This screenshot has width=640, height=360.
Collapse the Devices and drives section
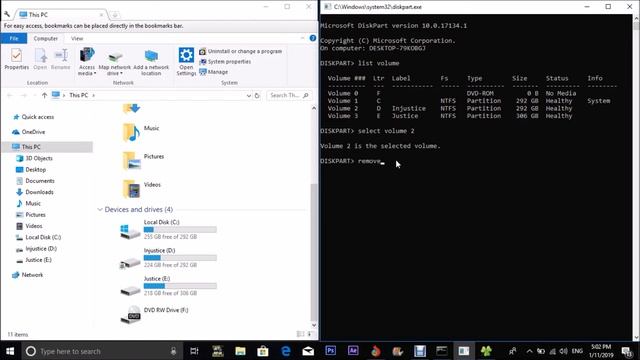pyautogui.click(x=100, y=209)
